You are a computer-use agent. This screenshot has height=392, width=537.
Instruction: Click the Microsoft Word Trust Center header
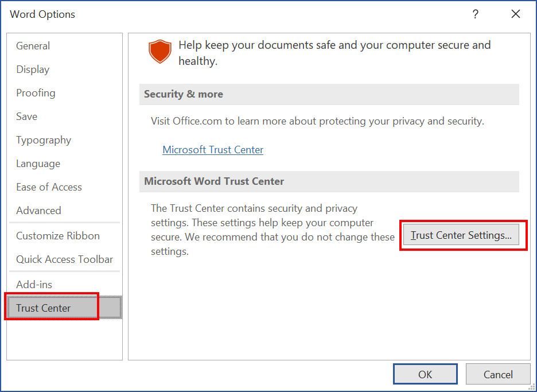click(x=329, y=181)
